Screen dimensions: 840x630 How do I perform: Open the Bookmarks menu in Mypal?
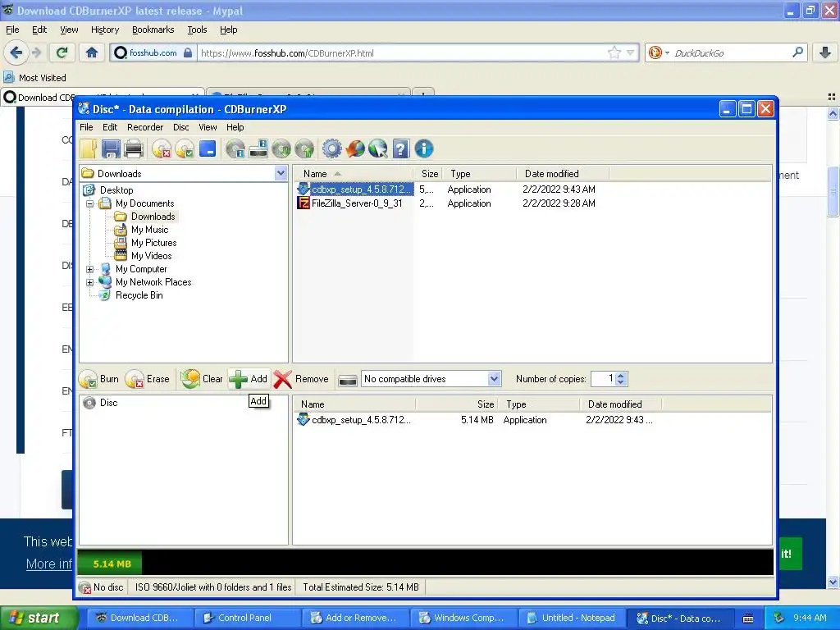click(x=153, y=30)
